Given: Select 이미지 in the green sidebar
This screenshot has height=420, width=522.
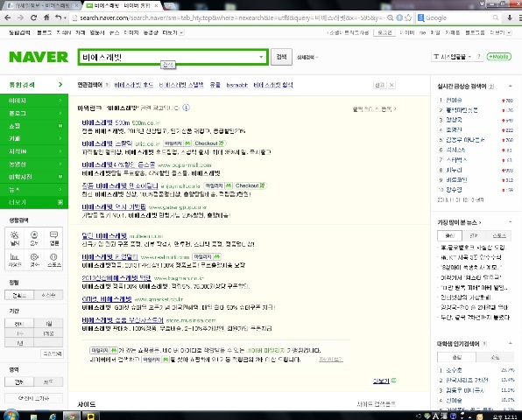Looking at the screenshot, I should [x=34, y=101].
